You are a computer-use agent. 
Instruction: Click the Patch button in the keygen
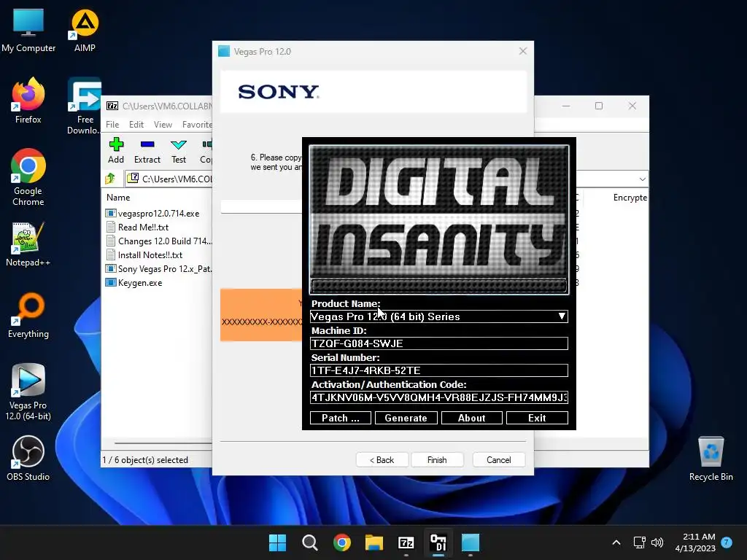(x=340, y=418)
